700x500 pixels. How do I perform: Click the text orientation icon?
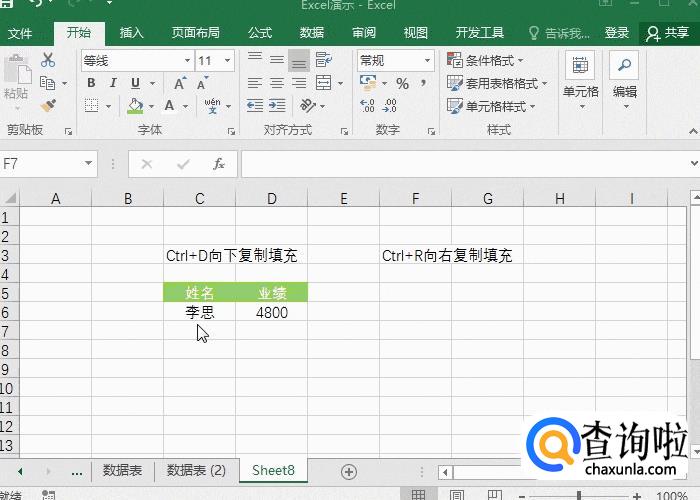(308, 106)
